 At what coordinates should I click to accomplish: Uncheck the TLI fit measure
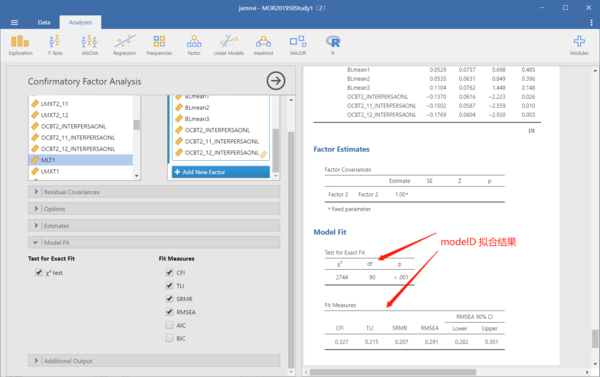click(169, 286)
